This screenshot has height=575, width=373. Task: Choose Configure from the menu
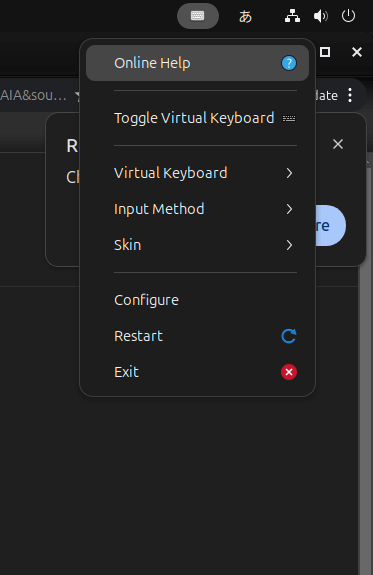[x=197, y=300]
